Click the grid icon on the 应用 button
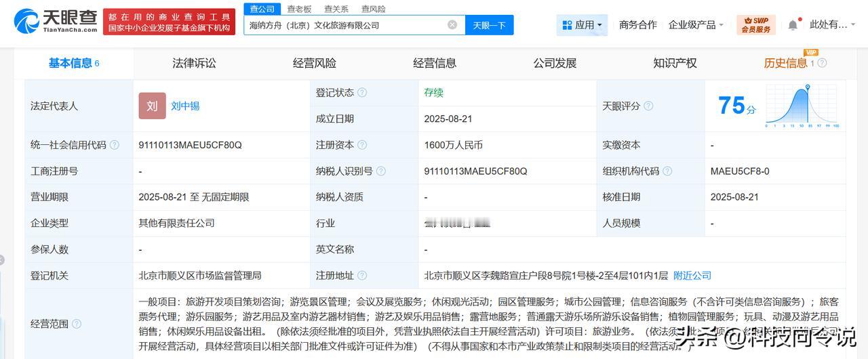The height and width of the screenshot is (359, 868). [x=567, y=25]
